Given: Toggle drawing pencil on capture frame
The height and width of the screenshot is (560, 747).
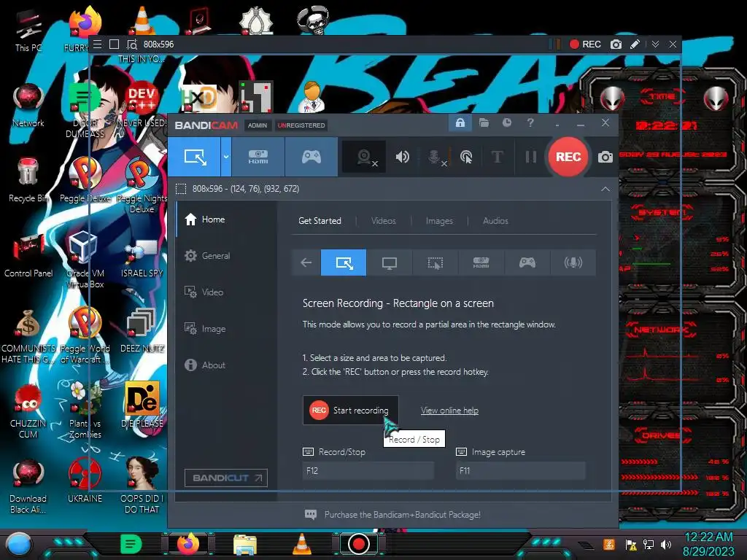Looking at the screenshot, I should [x=635, y=44].
